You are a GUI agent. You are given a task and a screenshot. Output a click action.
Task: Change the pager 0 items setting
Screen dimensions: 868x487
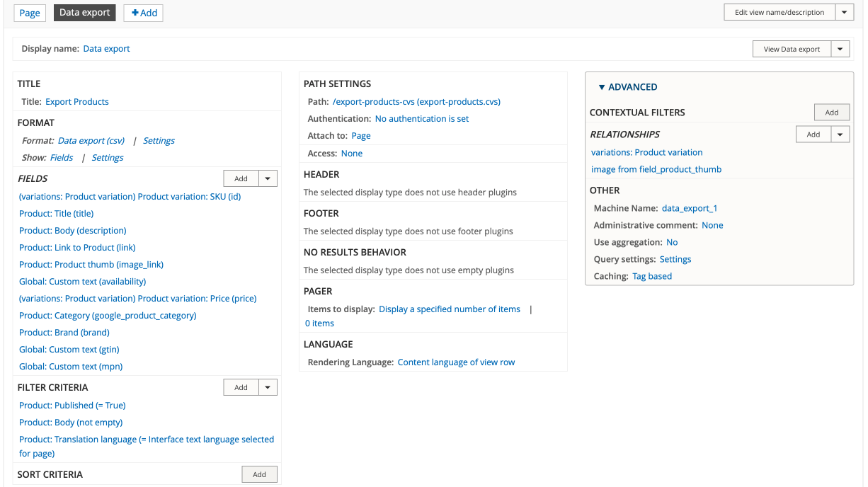point(319,323)
